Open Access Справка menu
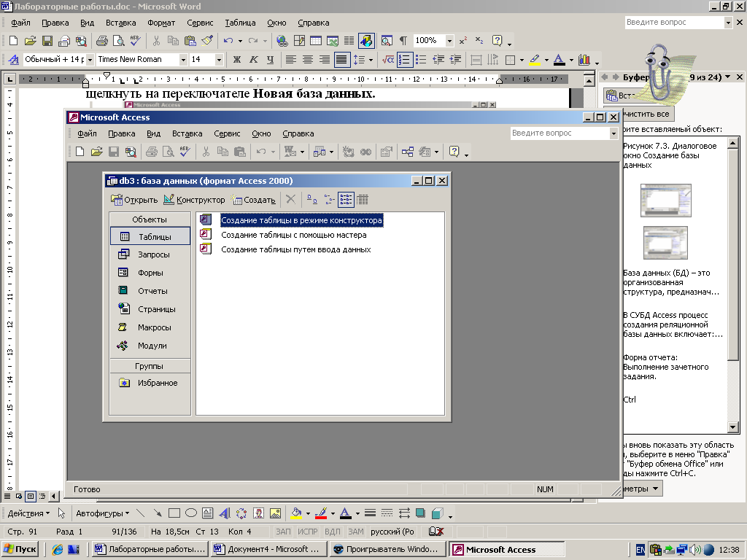This screenshot has height=560, width=747. tap(298, 134)
